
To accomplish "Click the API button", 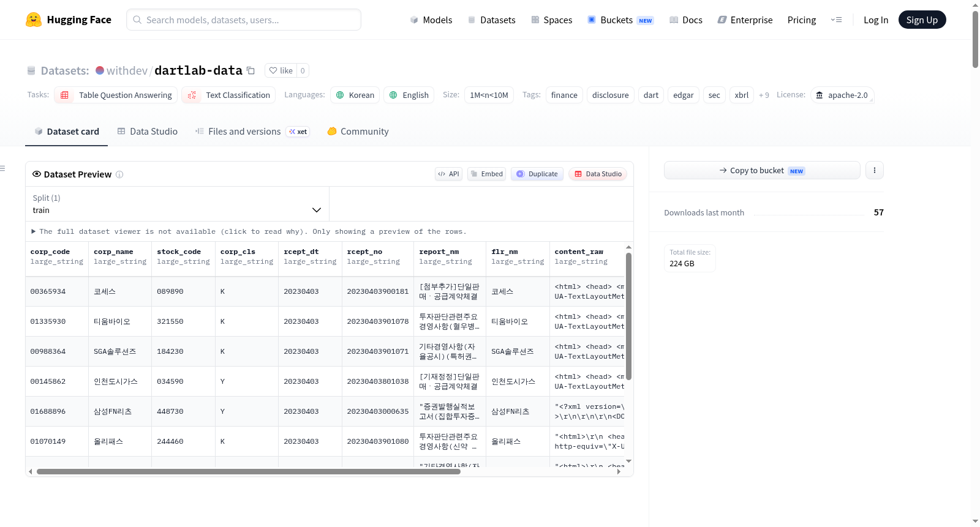I will (x=448, y=174).
